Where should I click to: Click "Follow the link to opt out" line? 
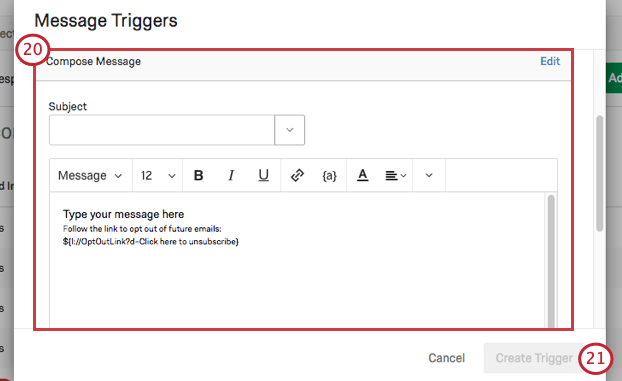point(142,229)
